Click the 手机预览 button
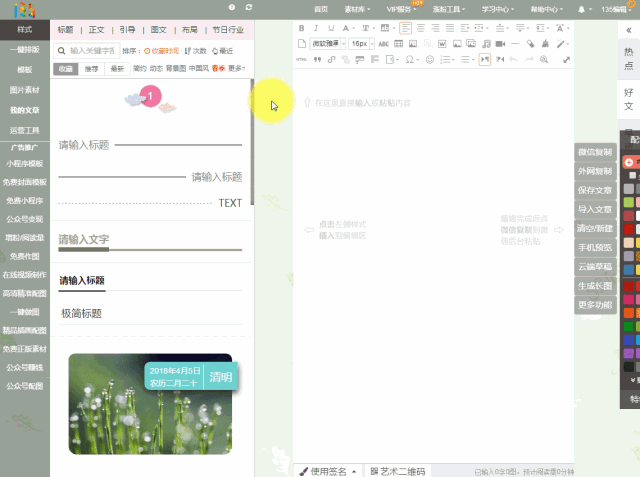Screen dimensions: 640x477 click(595, 247)
